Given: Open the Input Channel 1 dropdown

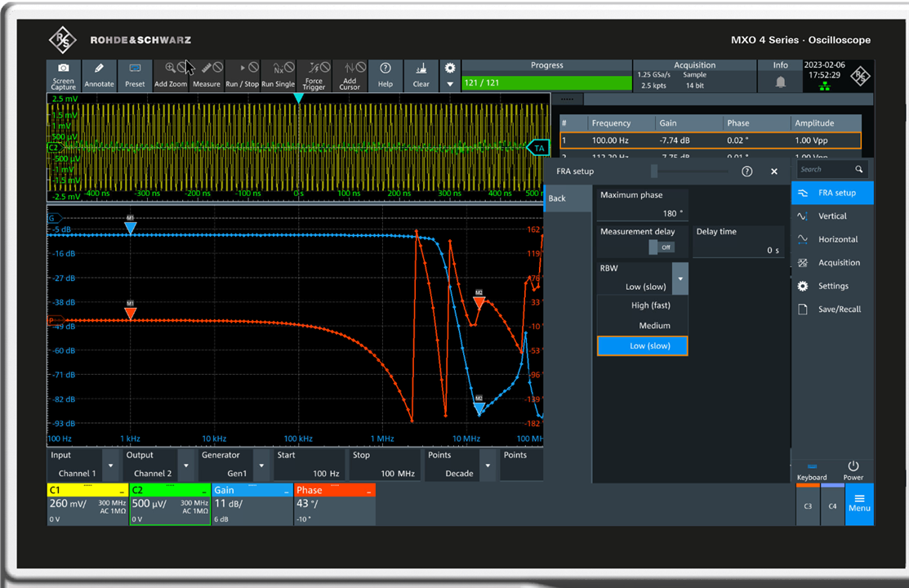Looking at the screenshot, I should 110,465.
